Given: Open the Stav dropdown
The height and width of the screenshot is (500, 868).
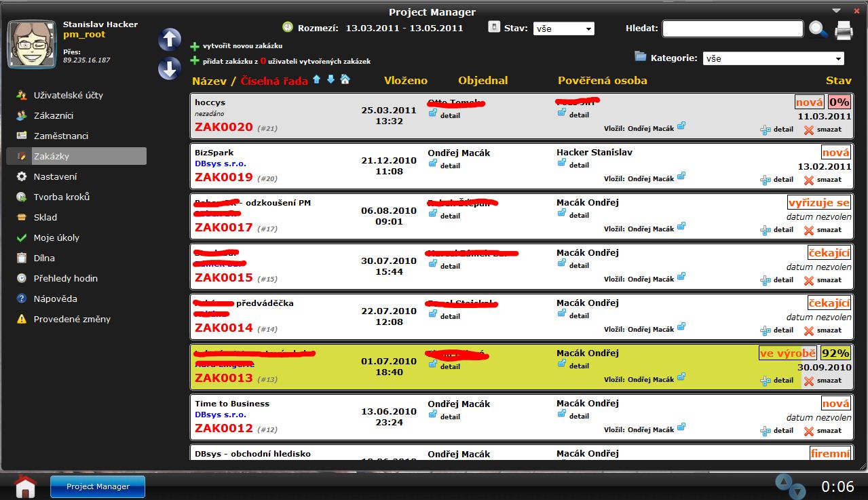Looking at the screenshot, I should [563, 28].
